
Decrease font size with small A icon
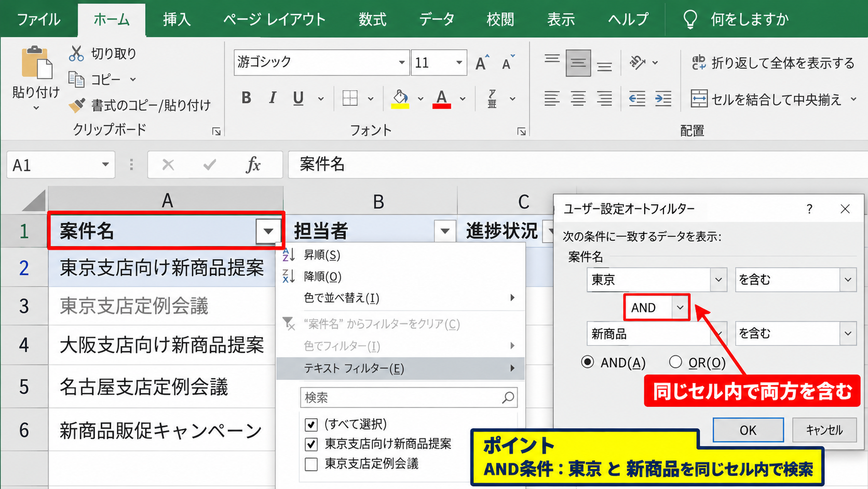pos(508,62)
